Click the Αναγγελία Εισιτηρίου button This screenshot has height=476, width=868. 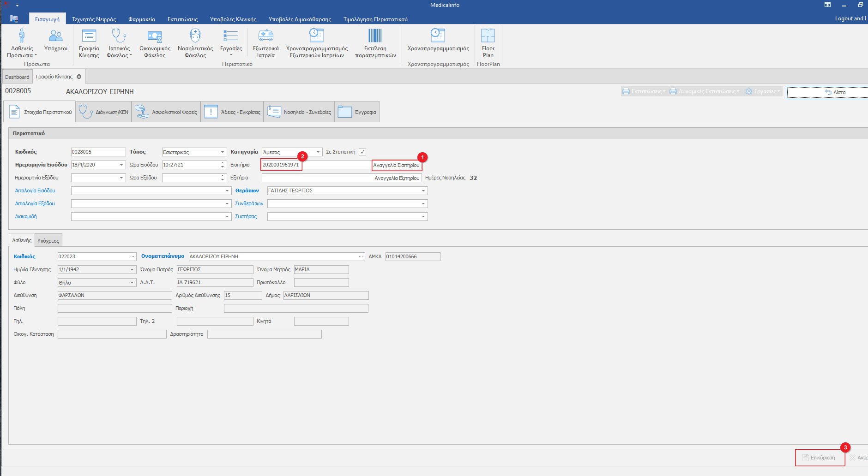tap(397, 165)
